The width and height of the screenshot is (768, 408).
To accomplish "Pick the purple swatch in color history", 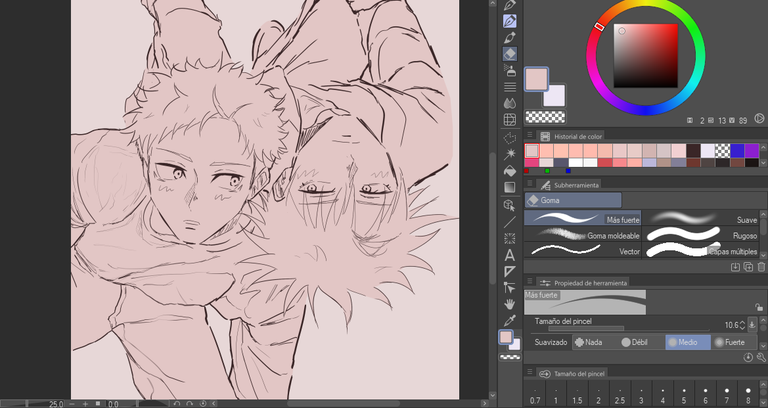I will pos(752,150).
